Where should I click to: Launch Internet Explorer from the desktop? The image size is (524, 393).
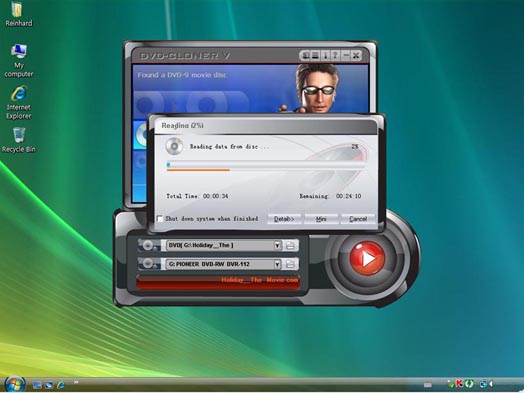pyautogui.click(x=19, y=103)
